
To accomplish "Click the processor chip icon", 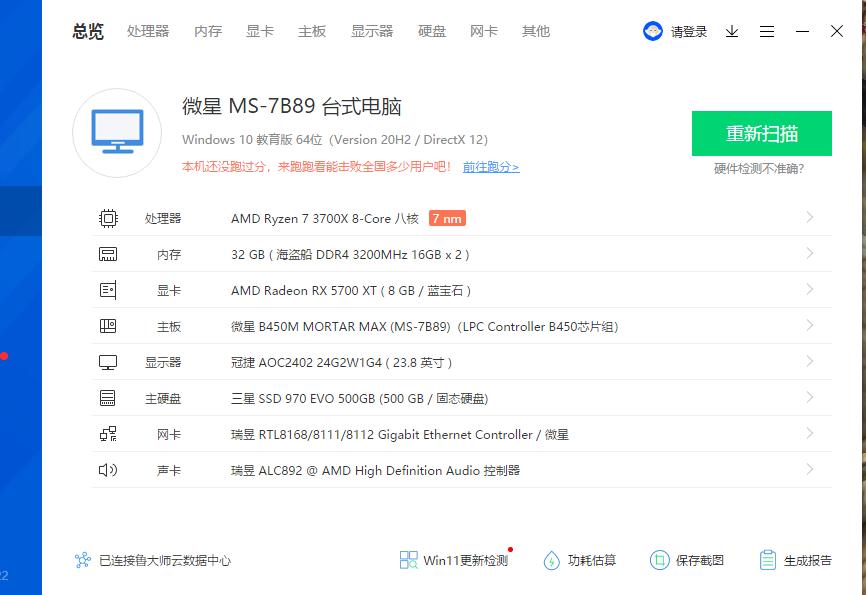I will (108, 218).
